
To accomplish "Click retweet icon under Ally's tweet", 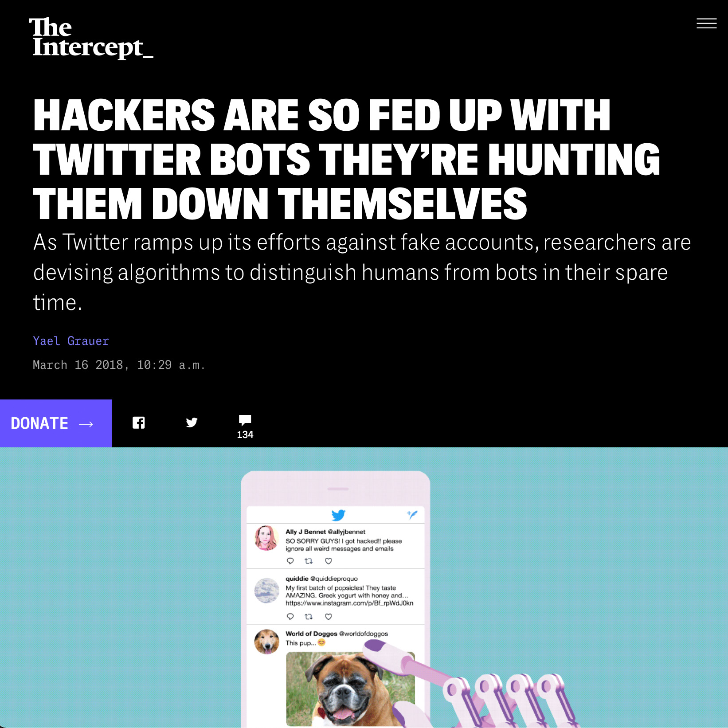I will click(x=309, y=561).
